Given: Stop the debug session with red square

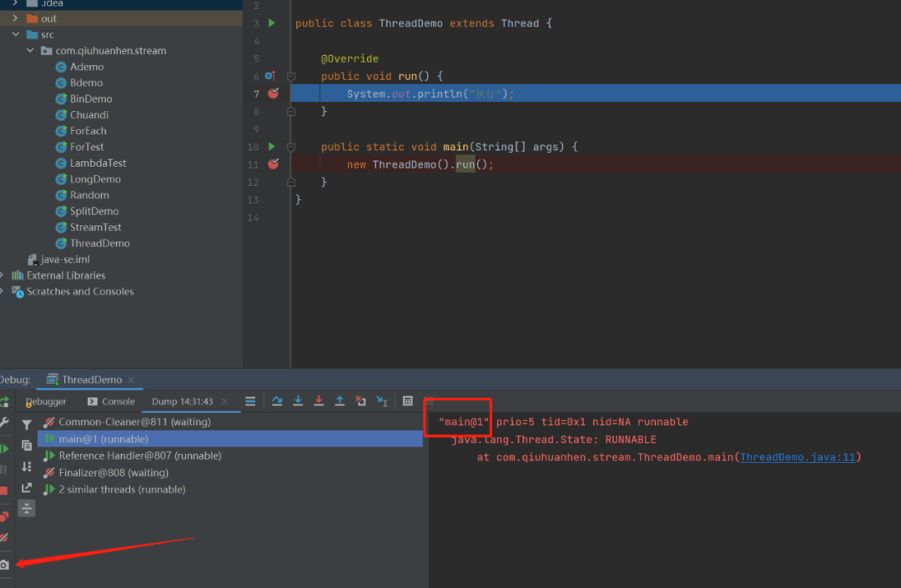Looking at the screenshot, I should 3,490.
